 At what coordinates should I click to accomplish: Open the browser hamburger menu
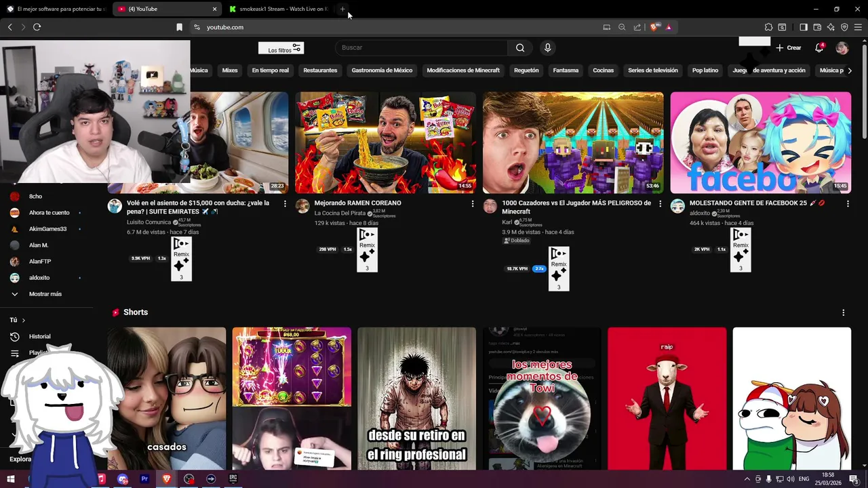pyautogui.click(x=858, y=27)
